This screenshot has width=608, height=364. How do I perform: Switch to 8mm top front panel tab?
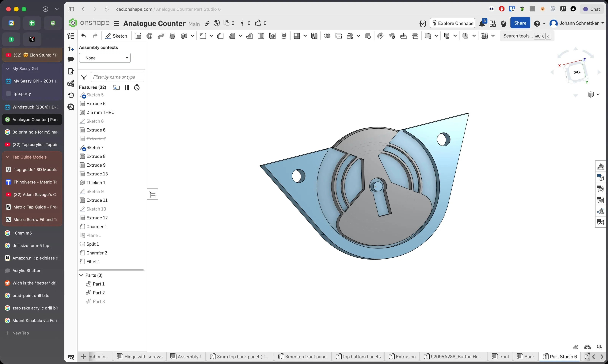(303, 357)
